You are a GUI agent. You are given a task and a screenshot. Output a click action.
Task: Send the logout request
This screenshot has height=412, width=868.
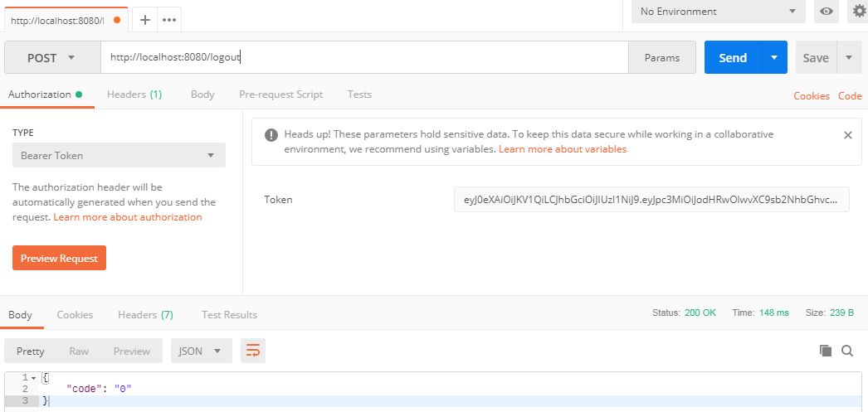(x=733, y=57)
